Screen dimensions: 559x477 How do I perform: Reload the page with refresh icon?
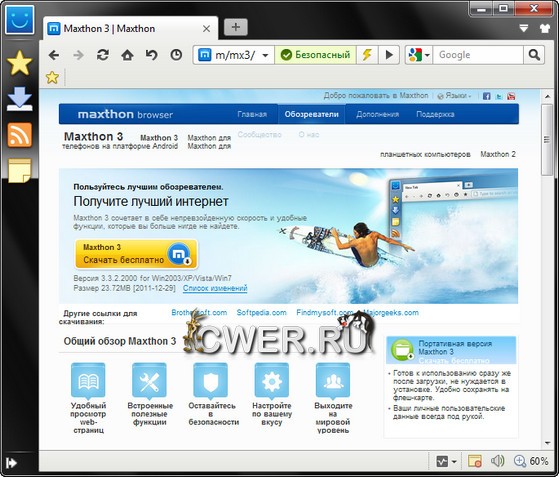[103, 55]
